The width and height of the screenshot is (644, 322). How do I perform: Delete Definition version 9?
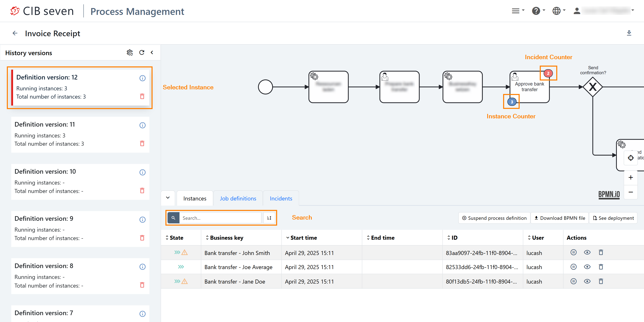142,238
